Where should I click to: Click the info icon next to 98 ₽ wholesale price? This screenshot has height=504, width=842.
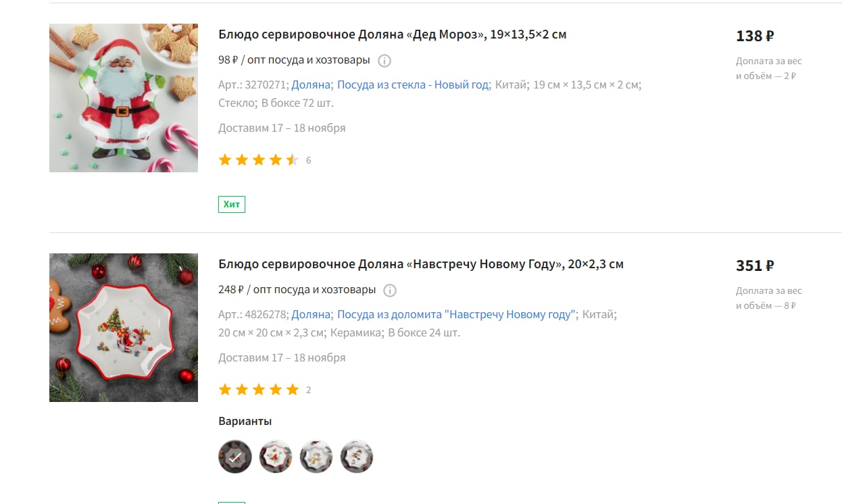[x=385, y=61]
